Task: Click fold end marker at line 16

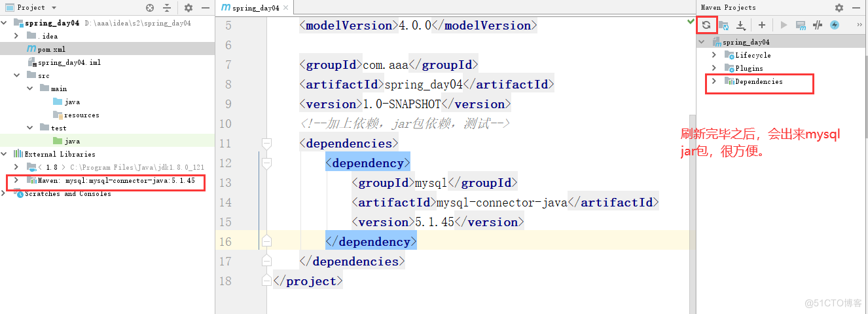Action: tap(266, 241)
